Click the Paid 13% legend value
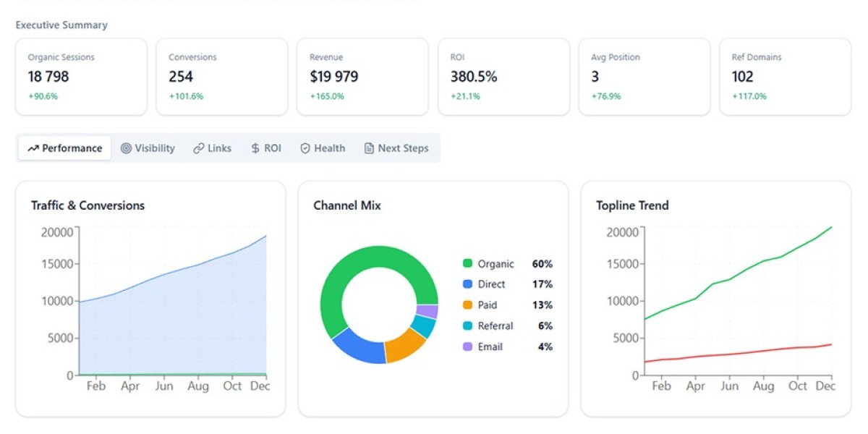 click(x=542, y=305)
